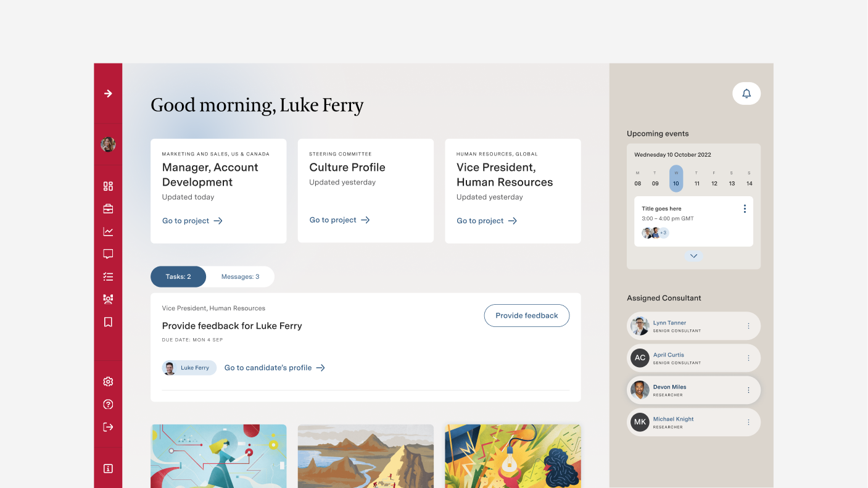Open the analytics chart icon
This screenshot has width=868, height=488.
(108, 232)
